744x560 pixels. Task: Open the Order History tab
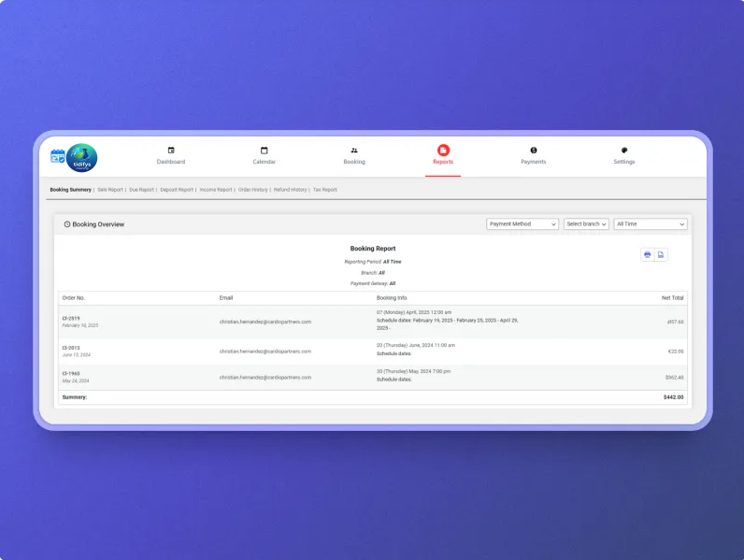coord(252,190)
